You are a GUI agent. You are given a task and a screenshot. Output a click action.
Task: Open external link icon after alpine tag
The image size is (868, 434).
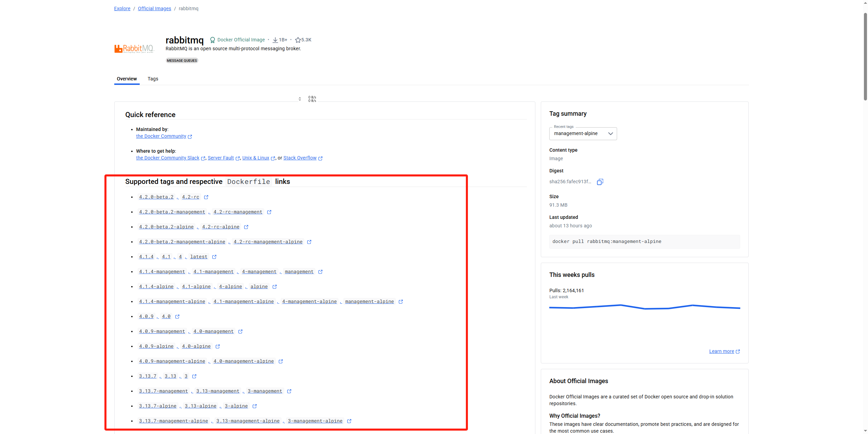(275, 287)
